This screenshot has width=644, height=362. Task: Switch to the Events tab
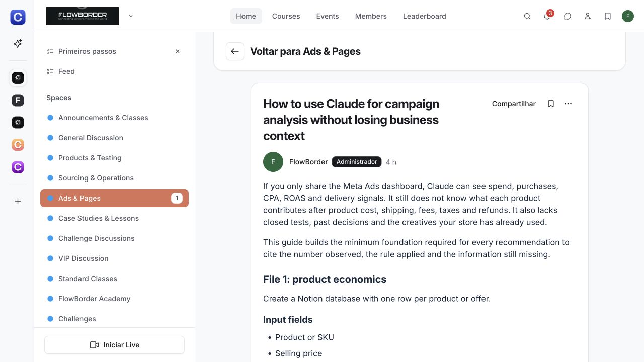pyautogui.click(x=328, y=16)
